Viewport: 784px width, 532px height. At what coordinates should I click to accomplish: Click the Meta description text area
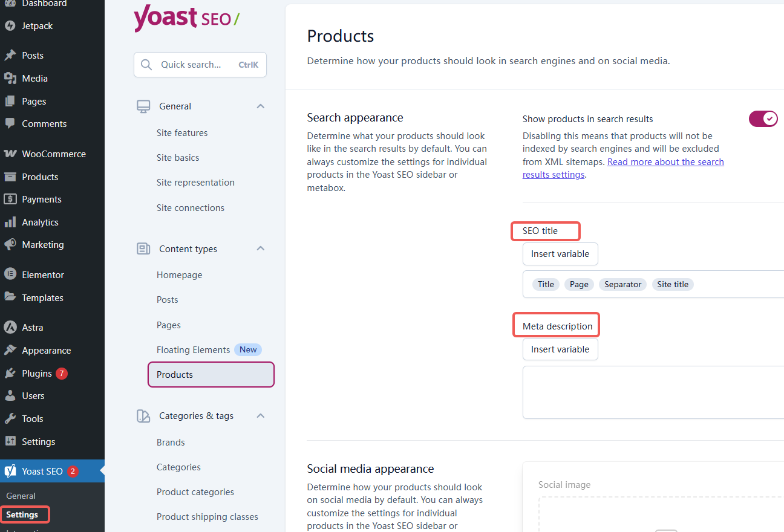click(x=653, y=392)
